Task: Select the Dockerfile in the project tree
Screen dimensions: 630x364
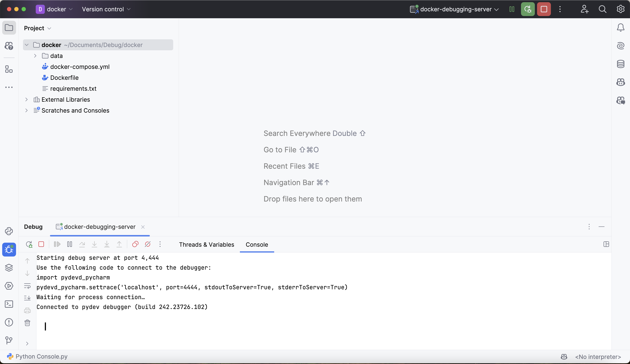Action: [64, 78]
